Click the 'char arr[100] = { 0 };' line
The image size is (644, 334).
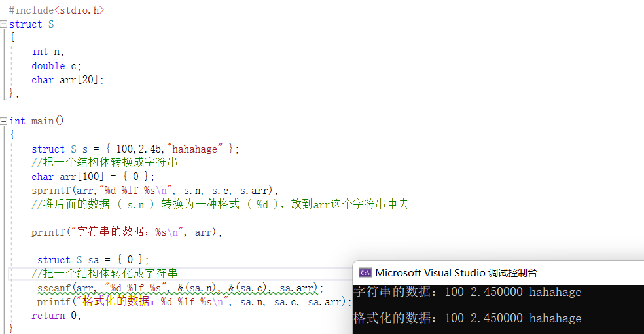click(93, 177)
